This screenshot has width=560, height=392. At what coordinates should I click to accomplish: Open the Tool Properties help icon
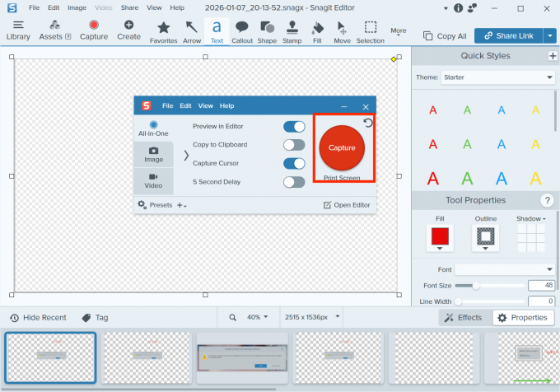click(x=546, y=200)
